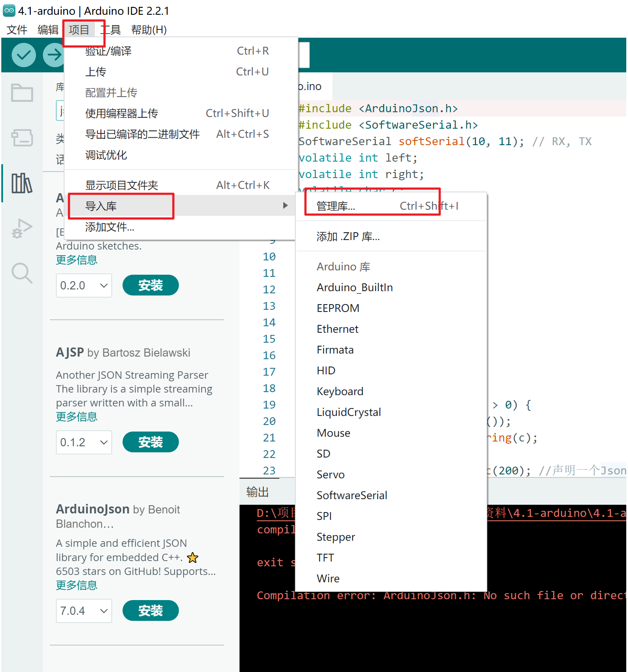
Task: Open the Library Manager books icon
Action: pos(22,183)
